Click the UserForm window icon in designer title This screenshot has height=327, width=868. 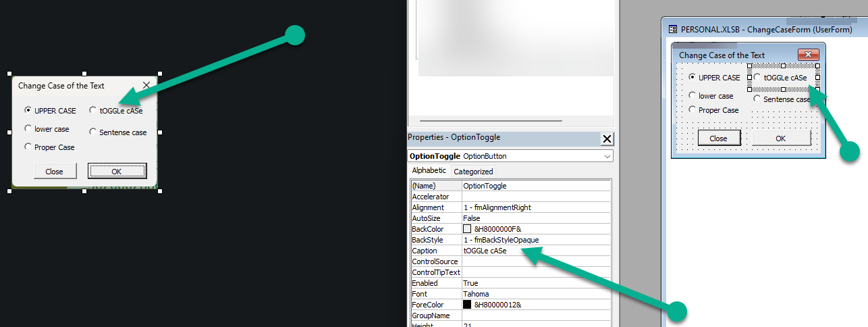click(x=672, y=30)
